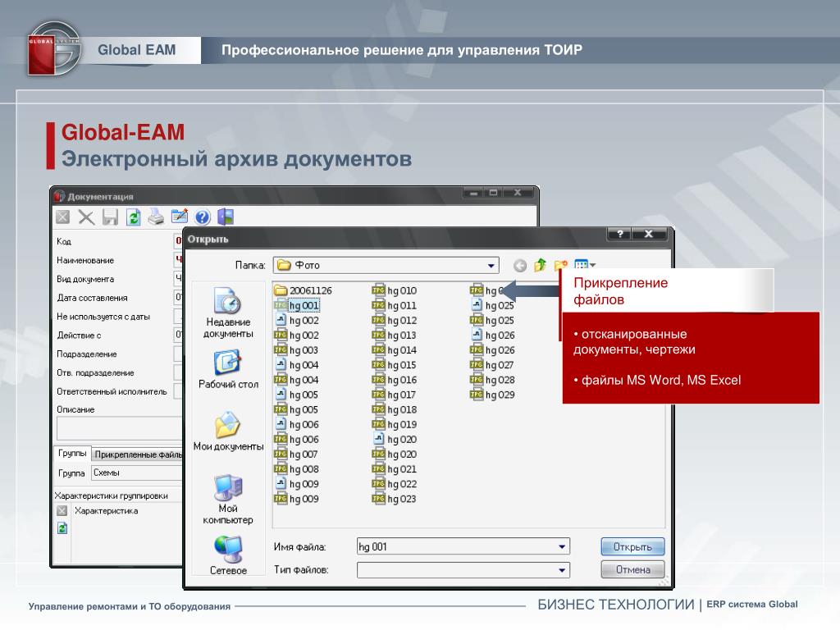Image resolution: width=840 pixels, height=630 pixels.
Task: Close the Открыть dialog with the X
Action: [649, 234]
